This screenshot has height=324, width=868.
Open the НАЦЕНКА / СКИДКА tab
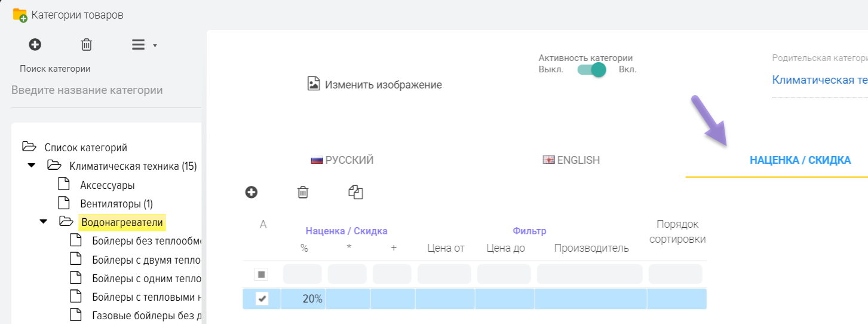click(800, 160)
